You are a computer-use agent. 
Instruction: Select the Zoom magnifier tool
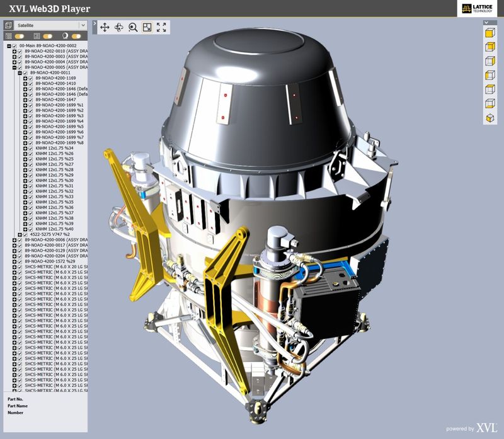133,27
